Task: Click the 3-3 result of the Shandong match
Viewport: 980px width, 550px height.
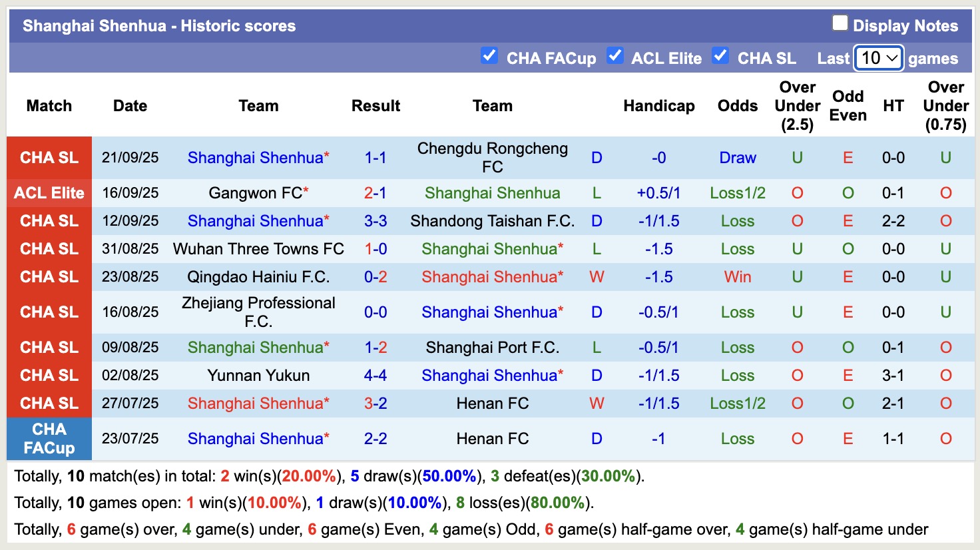Action: click(375, 220)
